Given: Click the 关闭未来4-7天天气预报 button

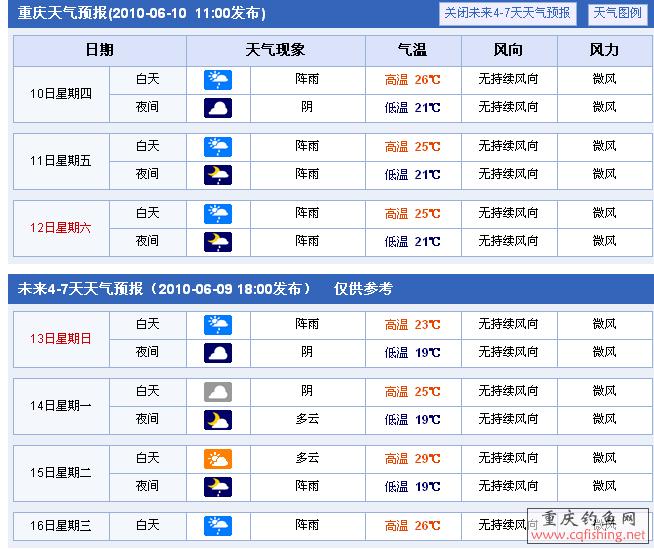Looking at the screenshot, I should point(508,13).
